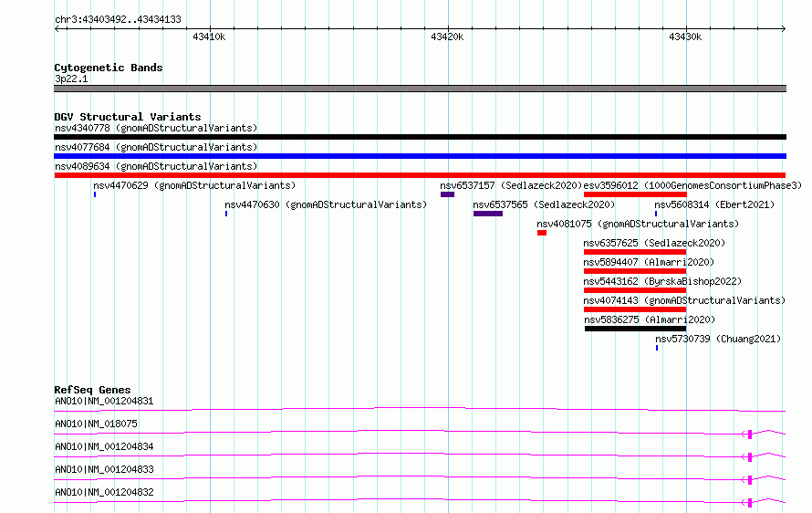Click the ruler's right end arrow
812x513 pixels.
[784, 29]
